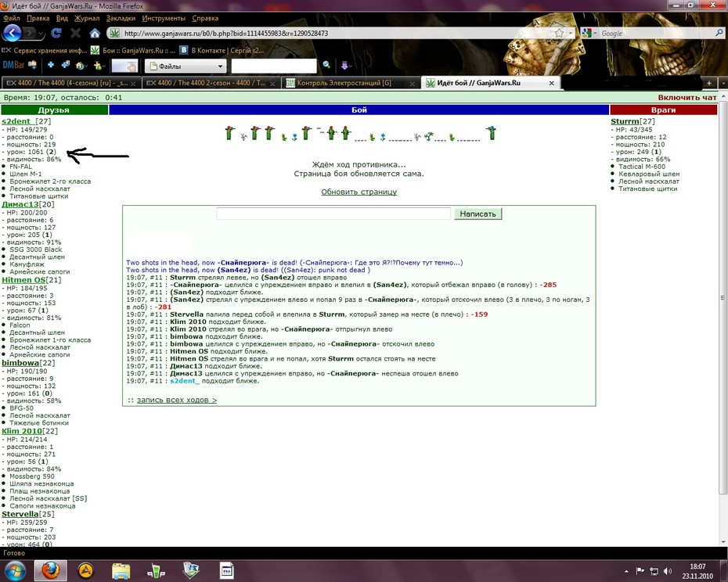Click the volume speaker tray icon
This screenshot has height=582, width=728.
point(668,571)
